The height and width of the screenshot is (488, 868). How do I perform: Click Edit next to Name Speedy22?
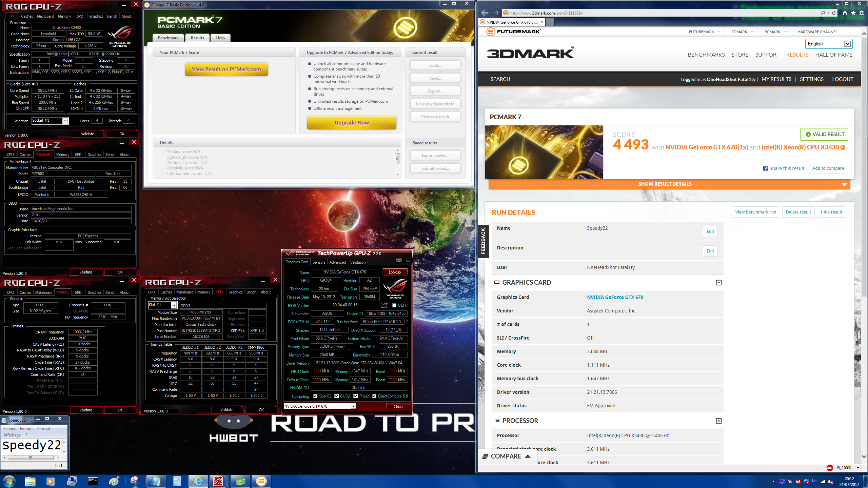[710, 231]
